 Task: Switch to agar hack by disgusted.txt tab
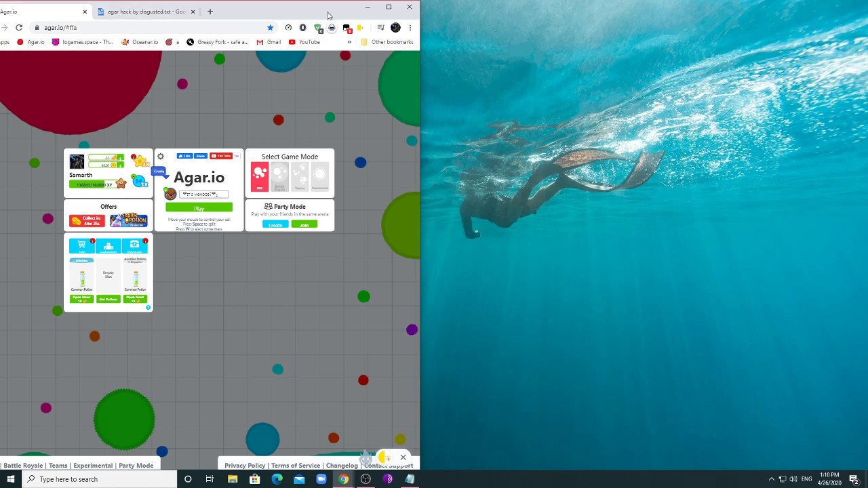[145, 12]
